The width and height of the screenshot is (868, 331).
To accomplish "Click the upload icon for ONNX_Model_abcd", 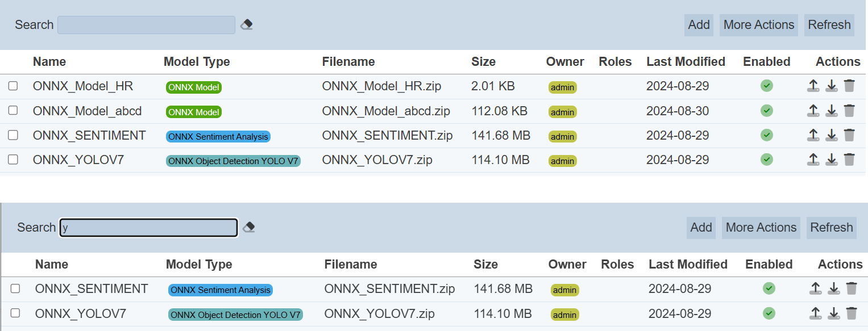I will click(x=813, y=111).
